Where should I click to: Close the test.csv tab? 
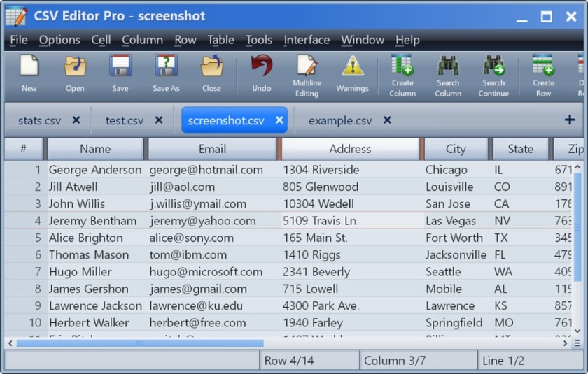[159, 120]
